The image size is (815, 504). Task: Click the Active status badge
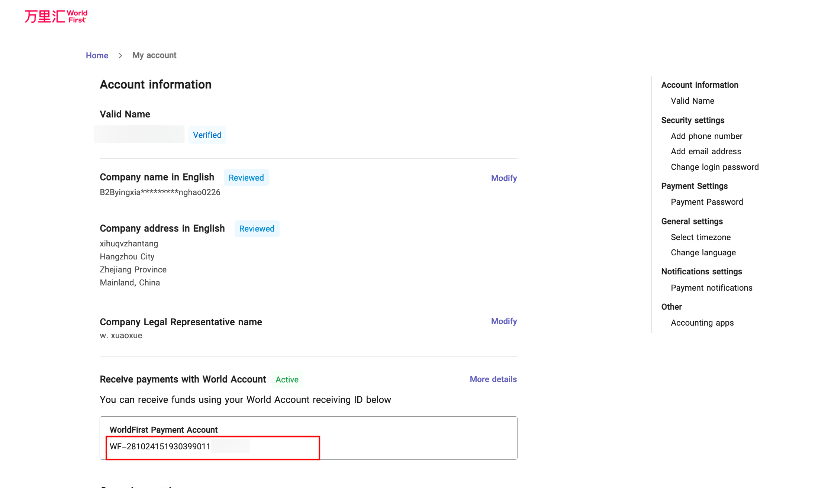[x=287, y=379]
